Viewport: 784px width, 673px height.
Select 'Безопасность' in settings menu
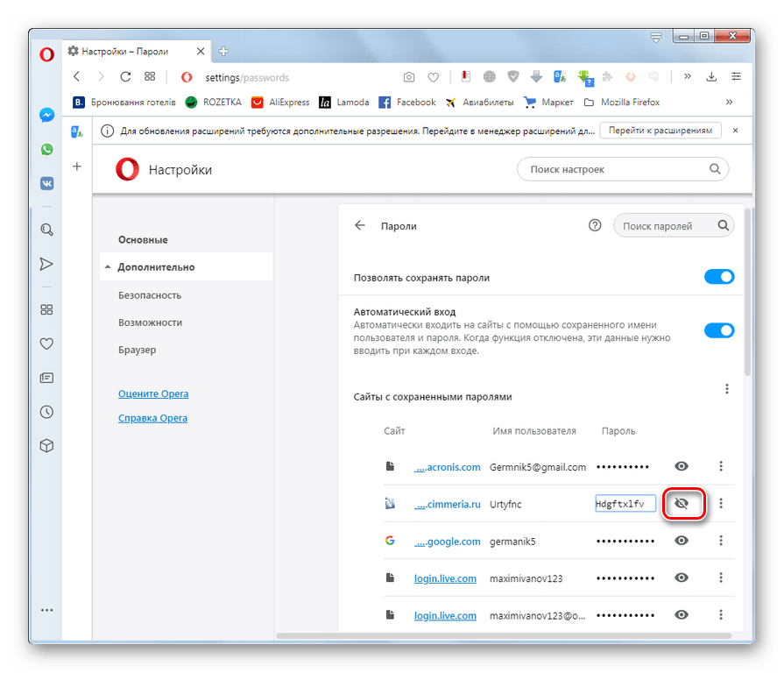(150, 295)
